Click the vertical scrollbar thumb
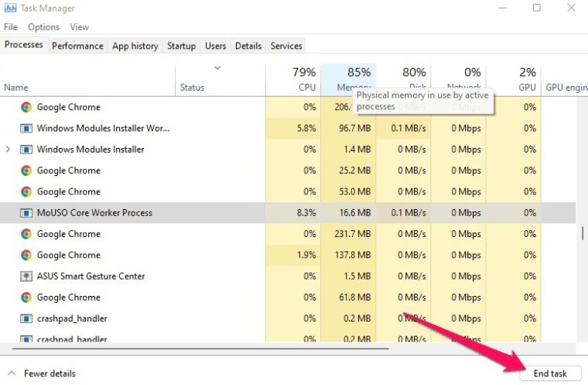 click(583, 233)
